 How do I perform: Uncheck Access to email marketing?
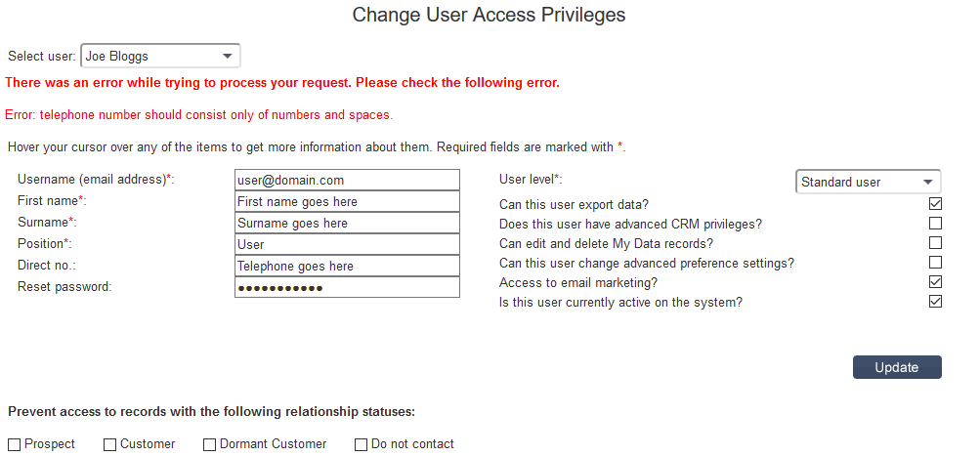(935, 282)
